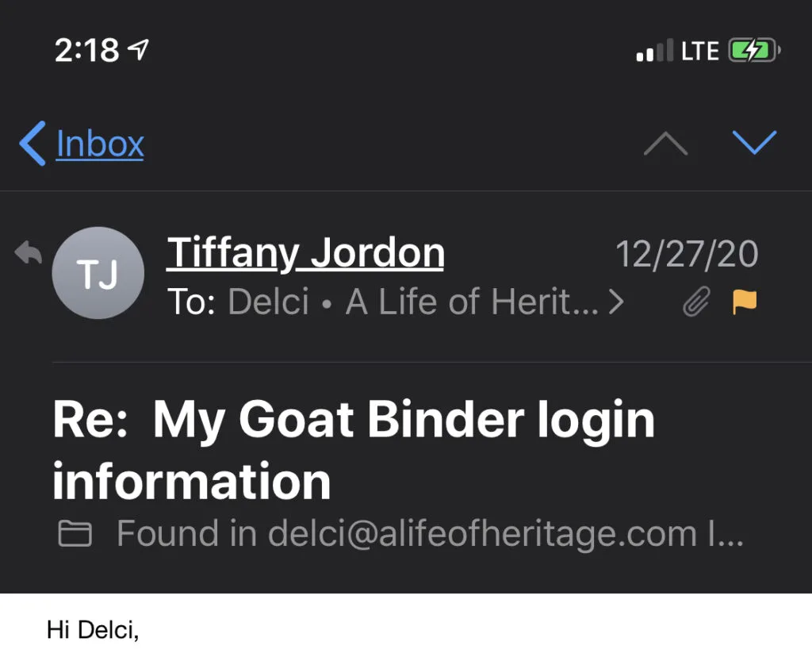
Task: Select recipient A Life of Herit...
Action: pyautogui.click(x=472, y=301)
